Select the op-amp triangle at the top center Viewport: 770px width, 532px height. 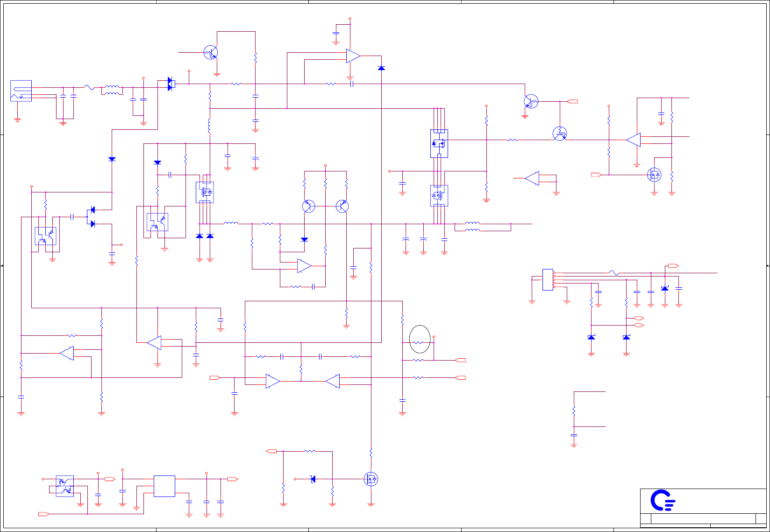click(353, 56)
